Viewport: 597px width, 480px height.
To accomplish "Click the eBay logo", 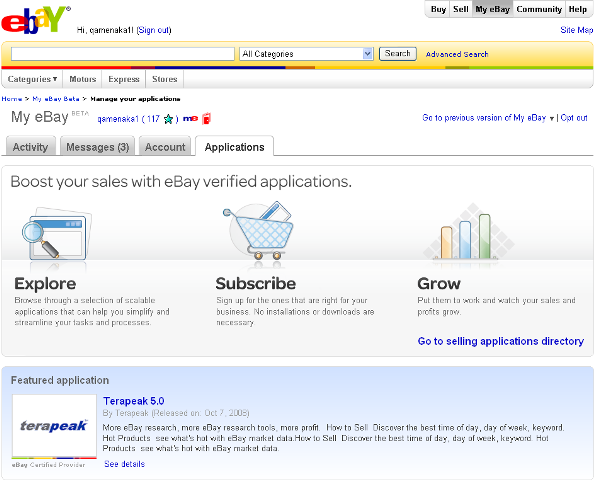I will pyautogui.click(x=35, y=19).
